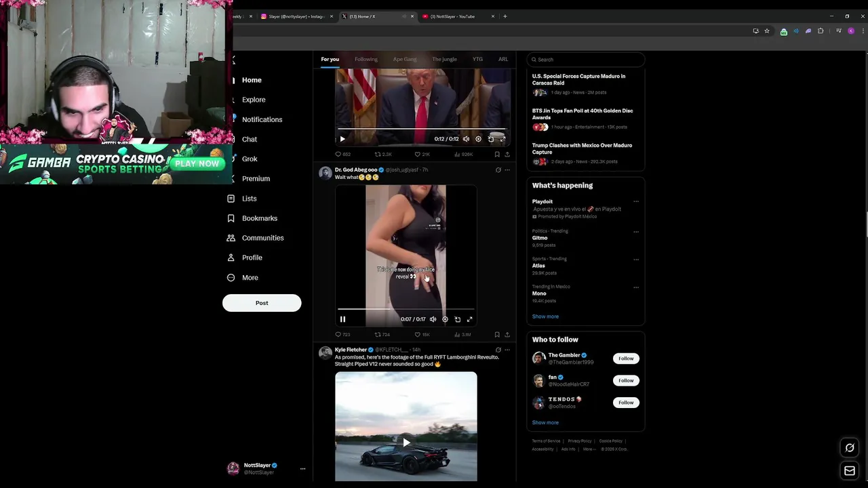This screenshot has height=488, width=868.
Task: Switch to NottSlayer YouTube browser tab
Action: [x=458, y=16]
